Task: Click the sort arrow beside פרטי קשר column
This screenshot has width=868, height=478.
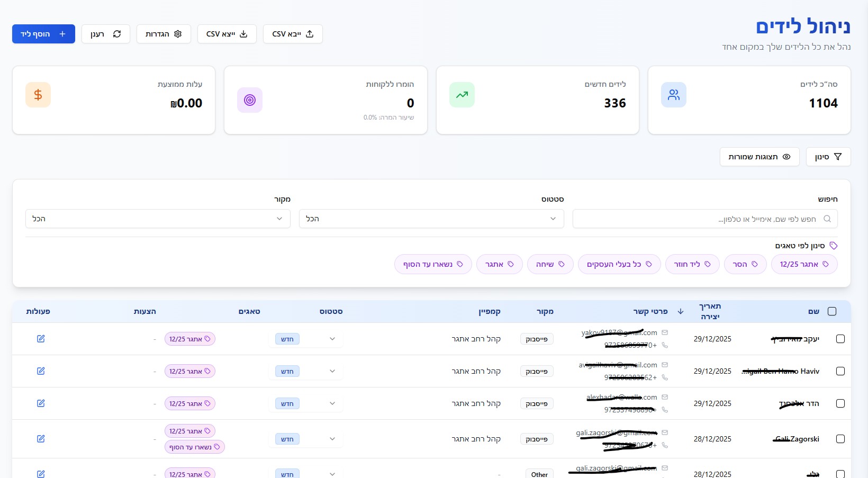Action: (x=680, y=311)
